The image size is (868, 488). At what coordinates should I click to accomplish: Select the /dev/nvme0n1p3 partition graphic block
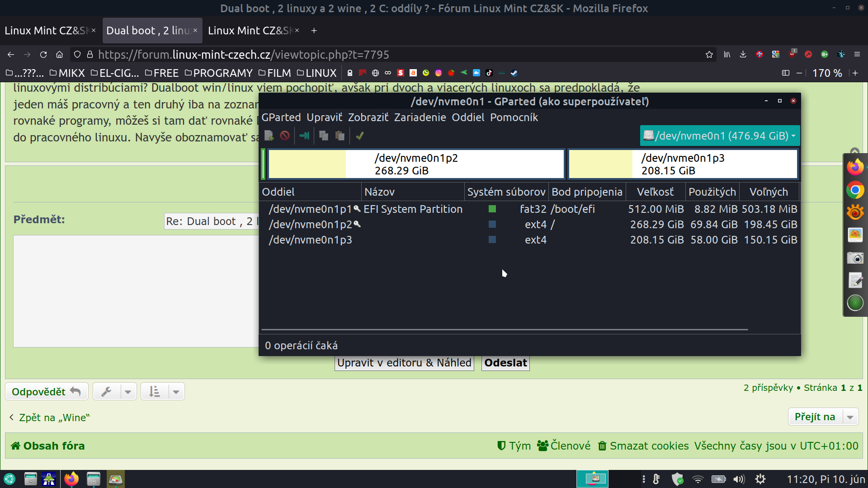pyautogui.click(x=683, y=164)
